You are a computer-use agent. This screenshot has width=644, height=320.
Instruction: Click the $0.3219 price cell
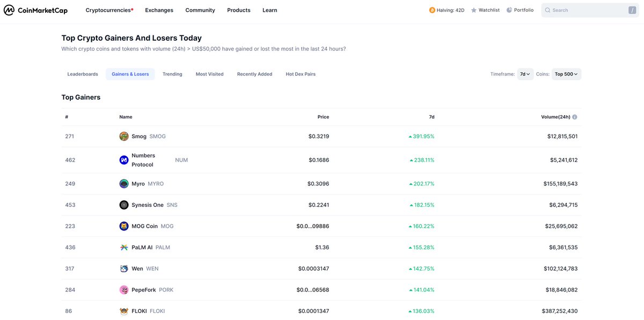[319, 136]
